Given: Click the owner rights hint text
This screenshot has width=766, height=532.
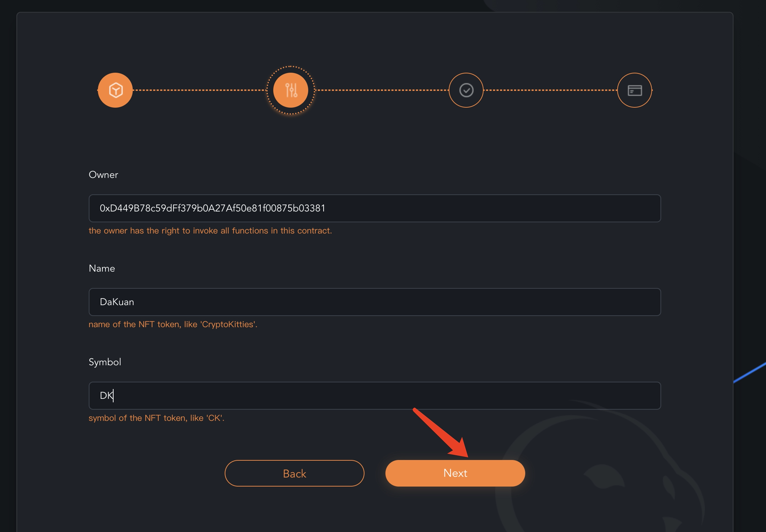Looking at the screenshot, I should (x=210, y=231).
